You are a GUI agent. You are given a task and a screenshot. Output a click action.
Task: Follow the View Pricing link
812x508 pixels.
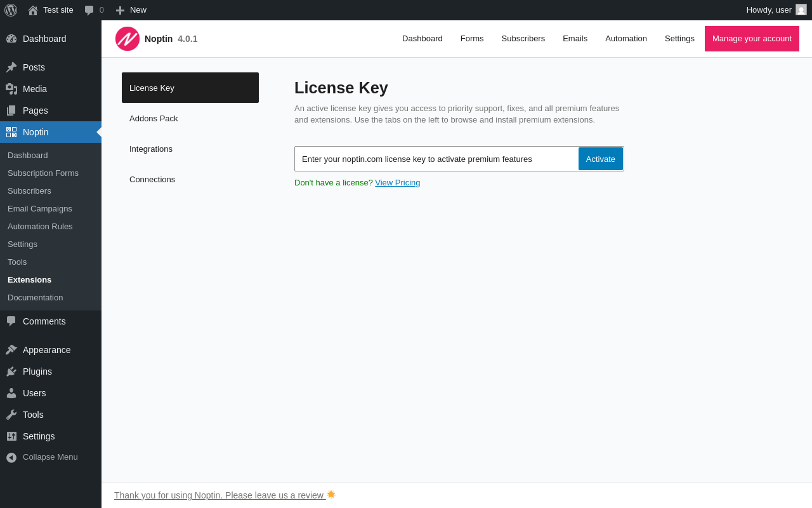tap(397, 183)
